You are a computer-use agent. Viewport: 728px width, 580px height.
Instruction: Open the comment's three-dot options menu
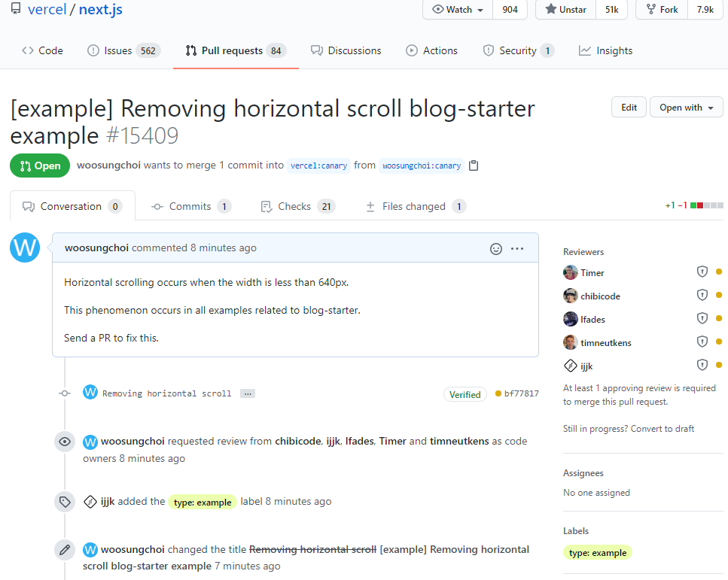[x=517, y=248]
